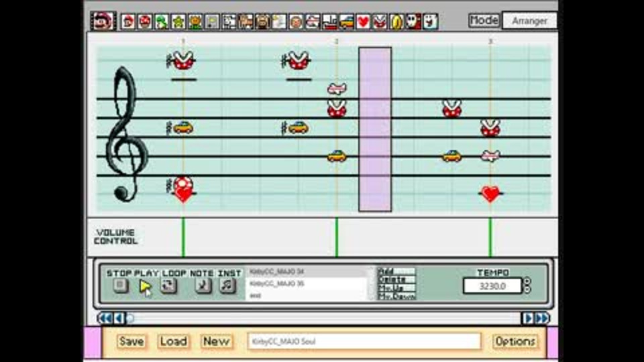Click Mv.Up to move song up
Screen dimensions: 644x362
tap(396, 288)
